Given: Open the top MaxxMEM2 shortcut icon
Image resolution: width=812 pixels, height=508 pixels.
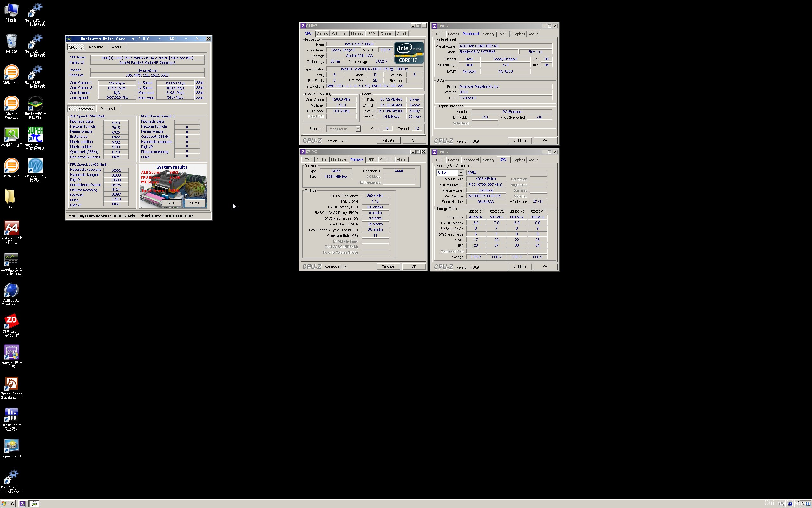Looking at the screenshot, I should tap(35, 14).
